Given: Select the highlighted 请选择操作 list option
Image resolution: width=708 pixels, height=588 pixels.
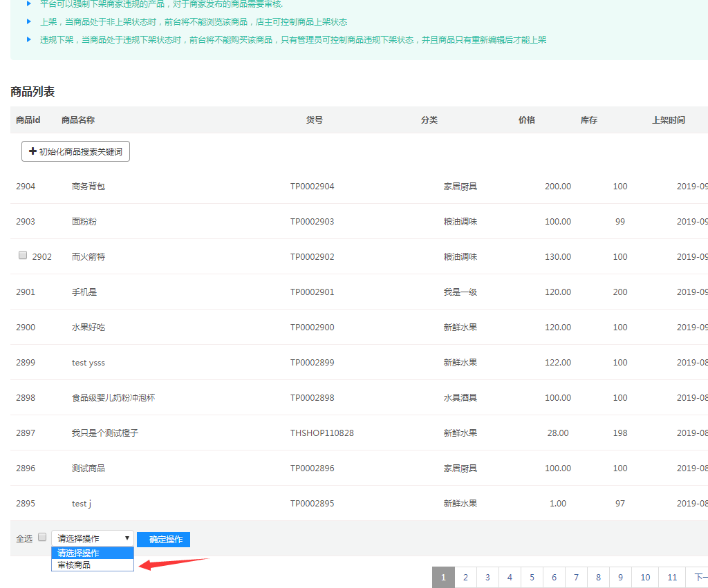Looking at the screenshot, I should [93, 553].
